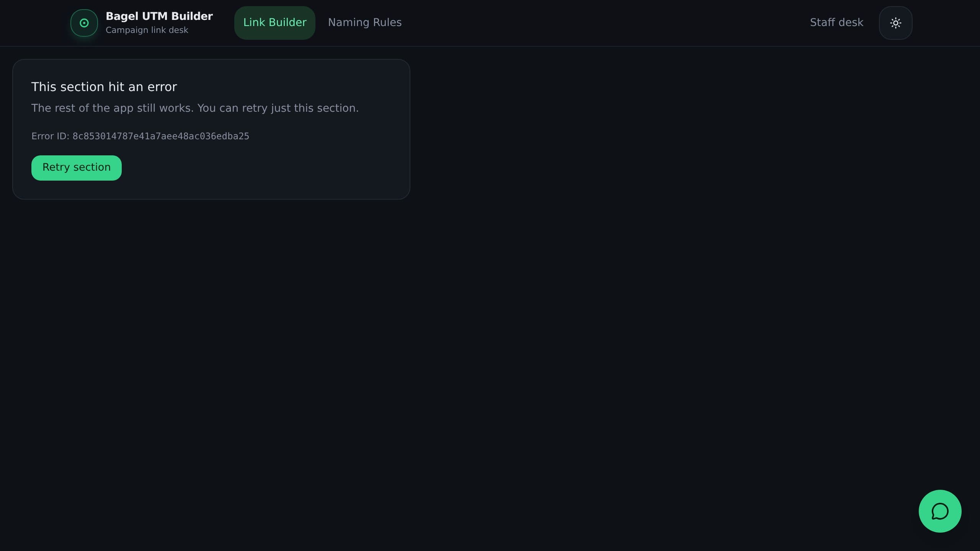Select the Error ID 8c853014787e41a7aee48ac036edba25 text
The width and height of the screenshot is (980, 551).
pos(140,136)
